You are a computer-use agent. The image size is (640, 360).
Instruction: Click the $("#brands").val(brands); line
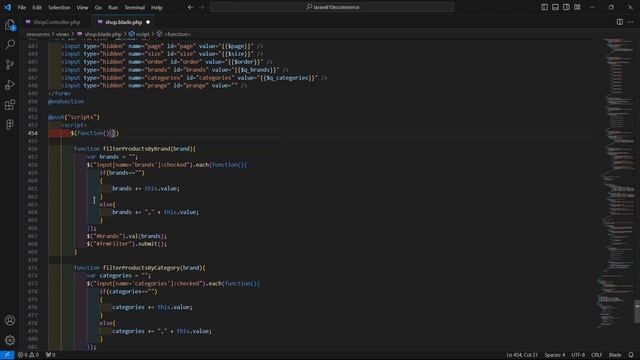(x=127, y=236)
